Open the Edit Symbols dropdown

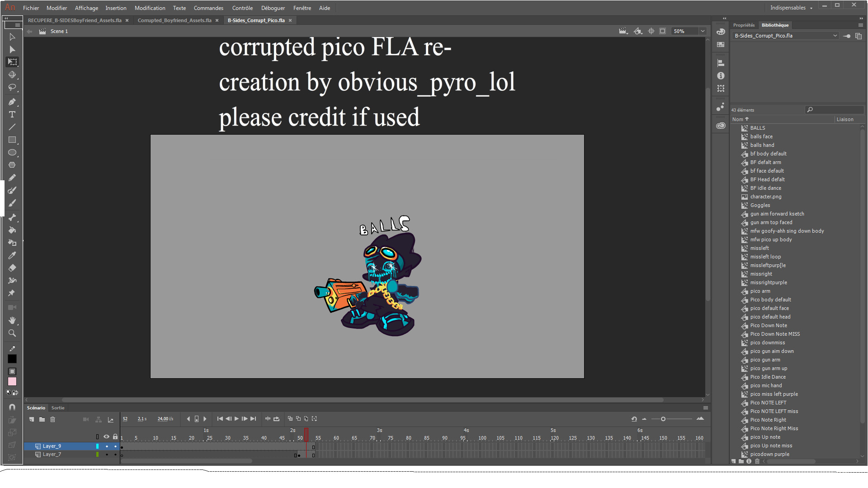(638, 31)
